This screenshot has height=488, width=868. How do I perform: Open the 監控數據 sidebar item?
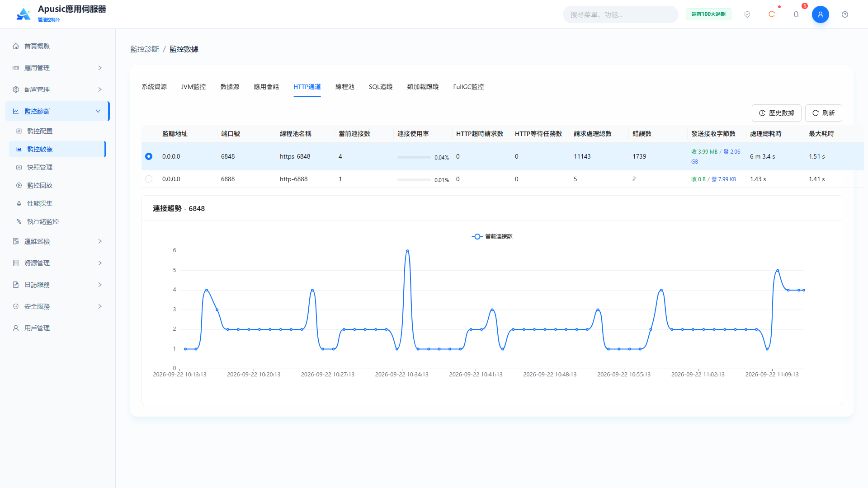(x=57, y=149)
